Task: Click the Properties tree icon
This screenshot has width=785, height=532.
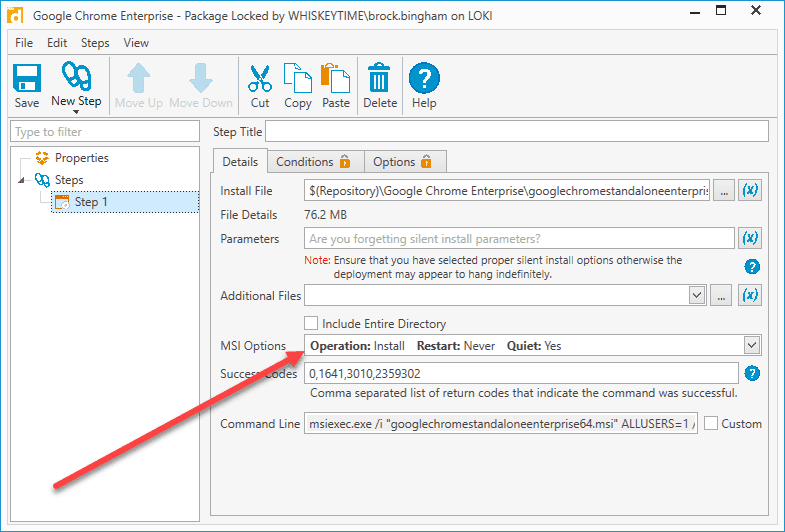Action: (x=42, y=158)
